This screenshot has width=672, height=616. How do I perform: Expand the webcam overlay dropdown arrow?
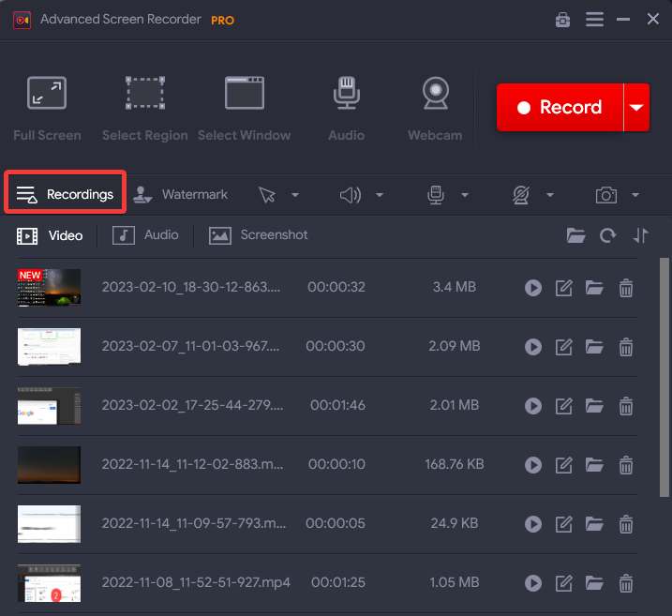click(550, 195)
